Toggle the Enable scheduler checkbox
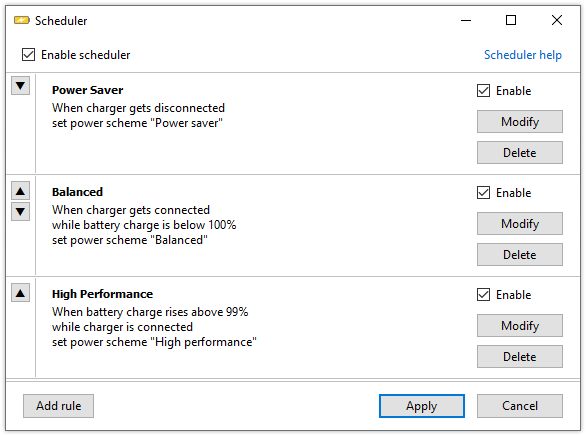Screen dimensions: 586x436 (28, 55)
